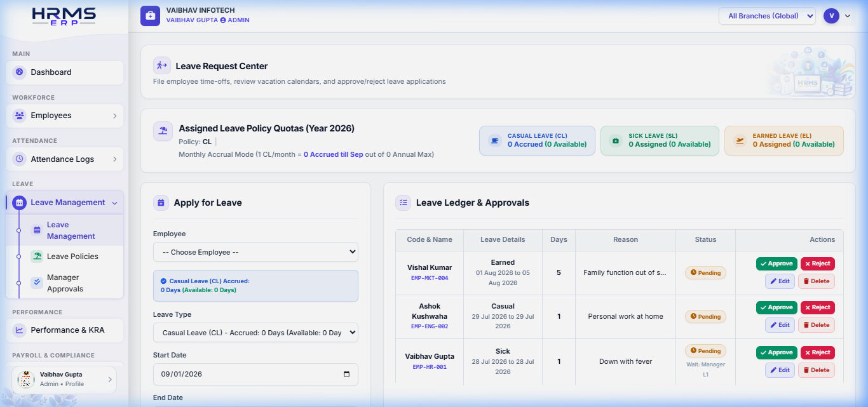Viewport: 868px width, 407px height.
Task: Open the Start Date calendar picker icon
Action: [x=346, y=374]
